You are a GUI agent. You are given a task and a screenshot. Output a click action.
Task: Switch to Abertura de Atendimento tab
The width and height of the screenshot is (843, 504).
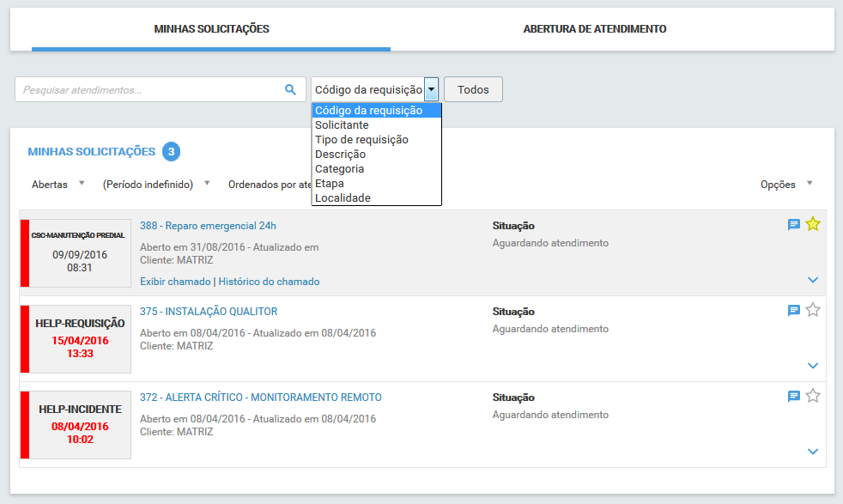pyautogui.click(x=595, y=29)
